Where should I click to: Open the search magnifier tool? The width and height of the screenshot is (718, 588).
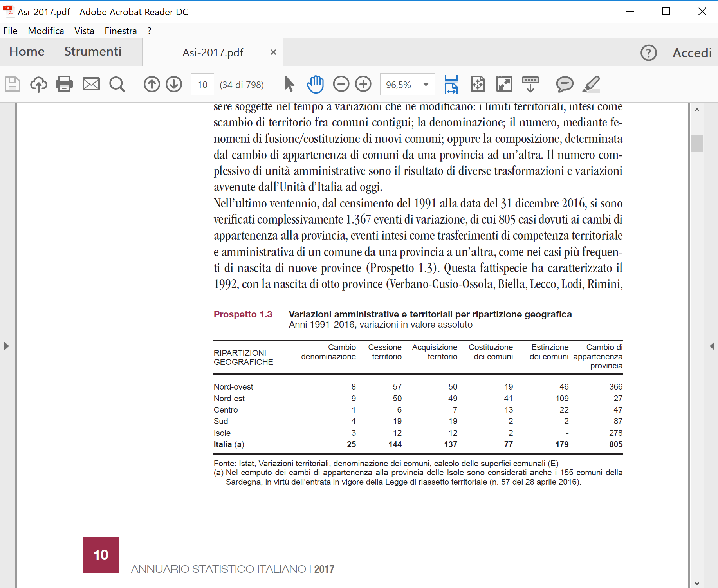pyautogui.click(x=117, y=84)
